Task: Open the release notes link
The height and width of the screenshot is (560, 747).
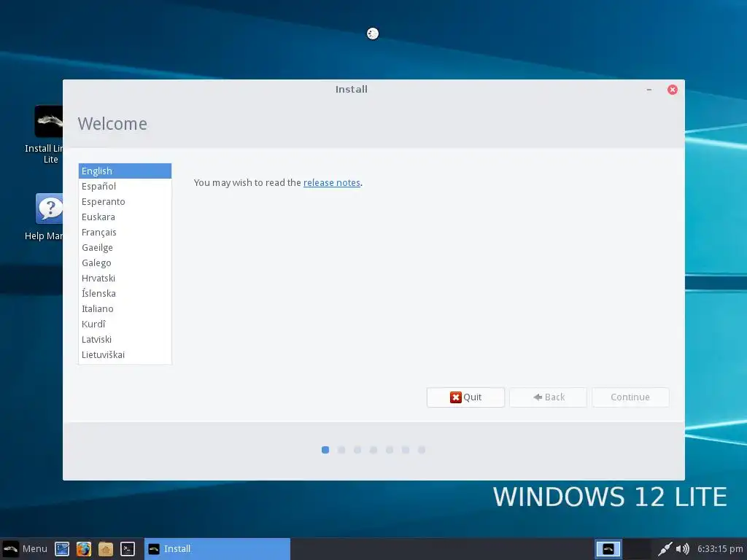Action: tap(332, 183)
